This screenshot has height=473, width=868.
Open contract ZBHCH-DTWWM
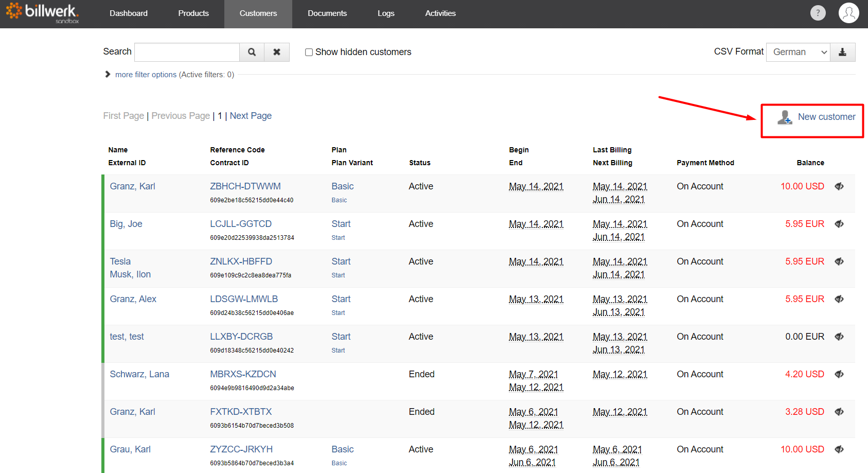coord(245,186)
